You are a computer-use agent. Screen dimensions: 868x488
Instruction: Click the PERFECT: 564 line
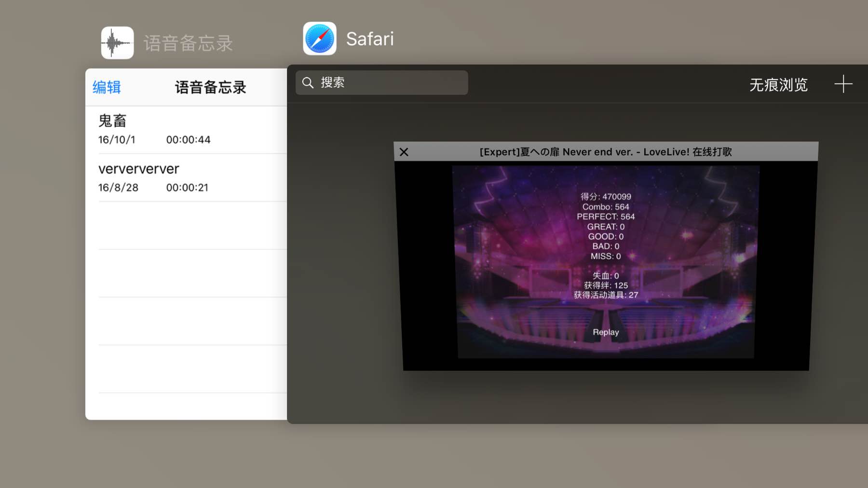(606, 217)
